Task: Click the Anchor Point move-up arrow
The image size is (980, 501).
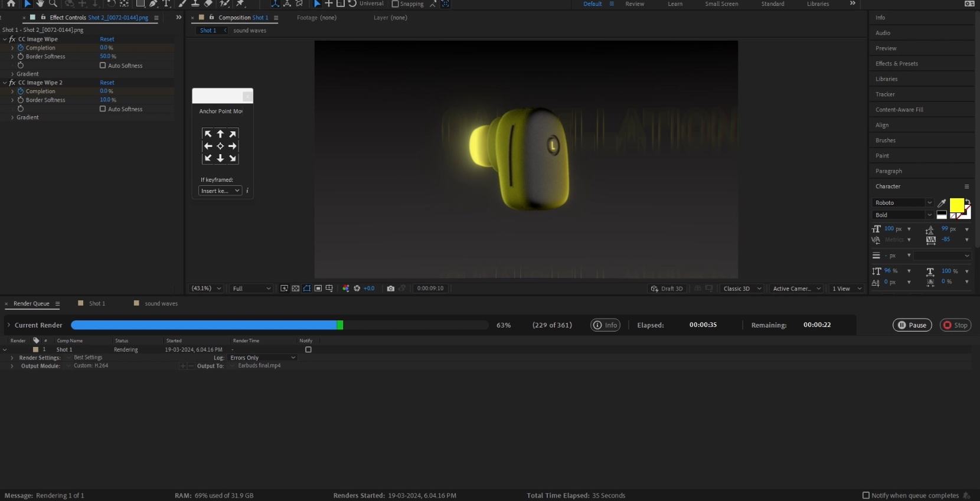Action: click(220, 134)
